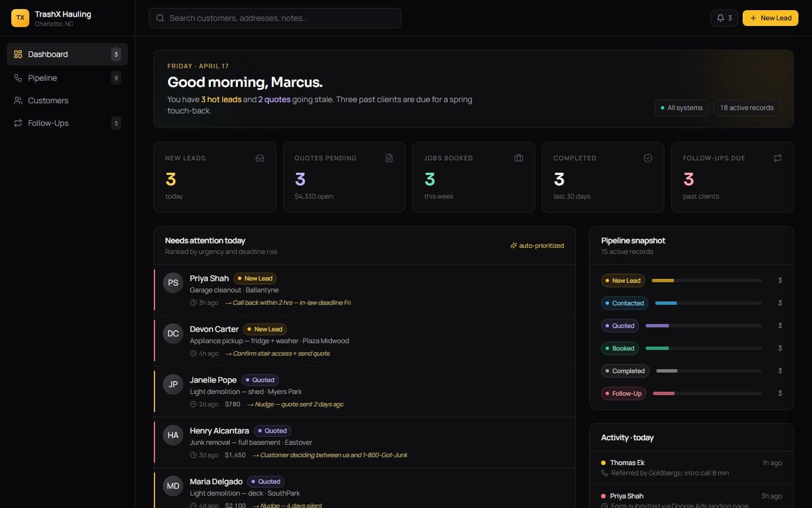Select the Completed stage tag in Pipeline snapshot
Screen dimensions: 812x508
pos(625,371)
